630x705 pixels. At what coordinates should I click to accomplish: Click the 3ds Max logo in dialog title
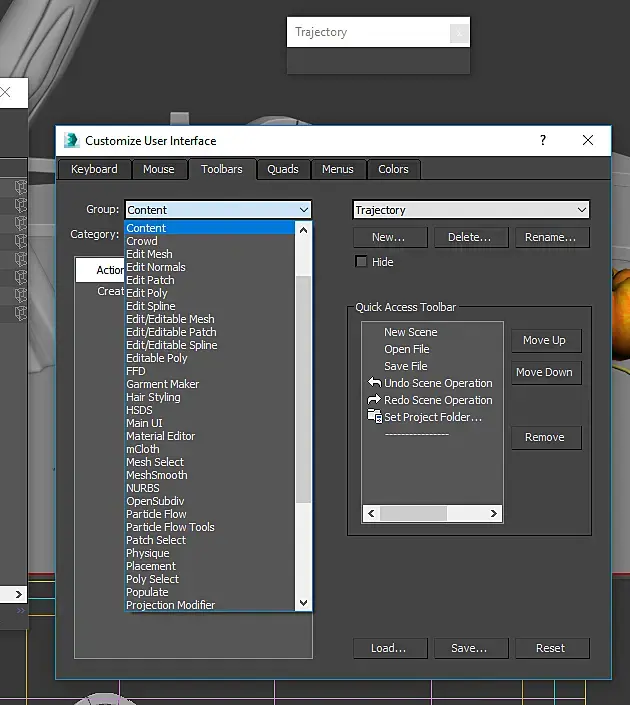71,140
